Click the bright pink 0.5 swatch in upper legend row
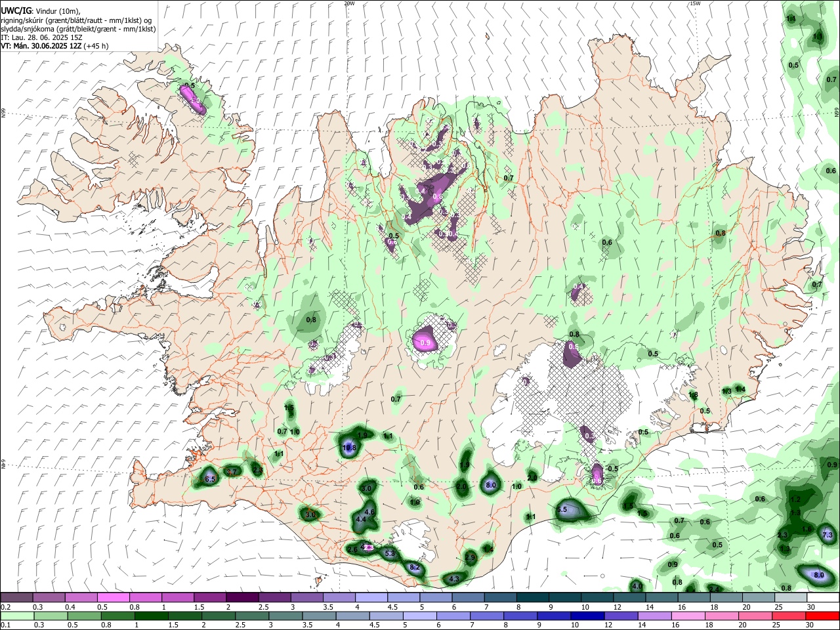 (x=113, y=597)
